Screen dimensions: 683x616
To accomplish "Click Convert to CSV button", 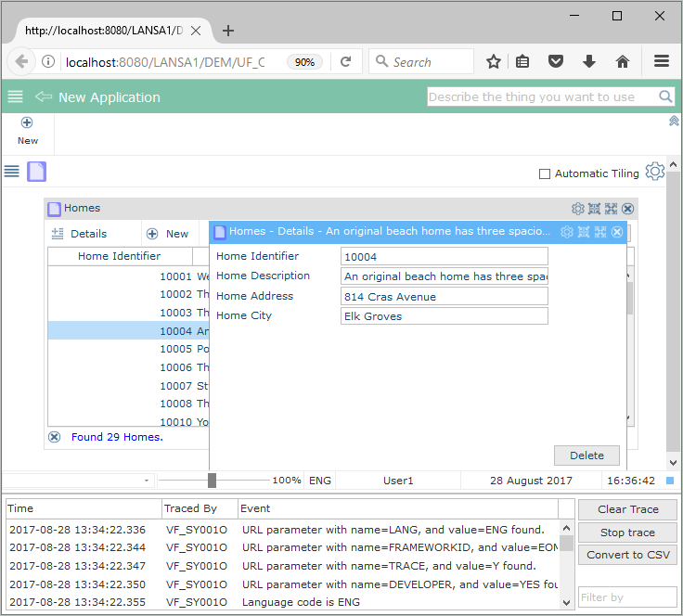I will tap(627, 555).
